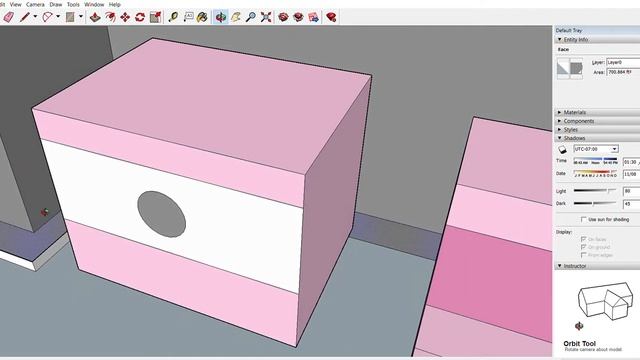Activate the Orbit tool in toolbar

pos(220,17)
